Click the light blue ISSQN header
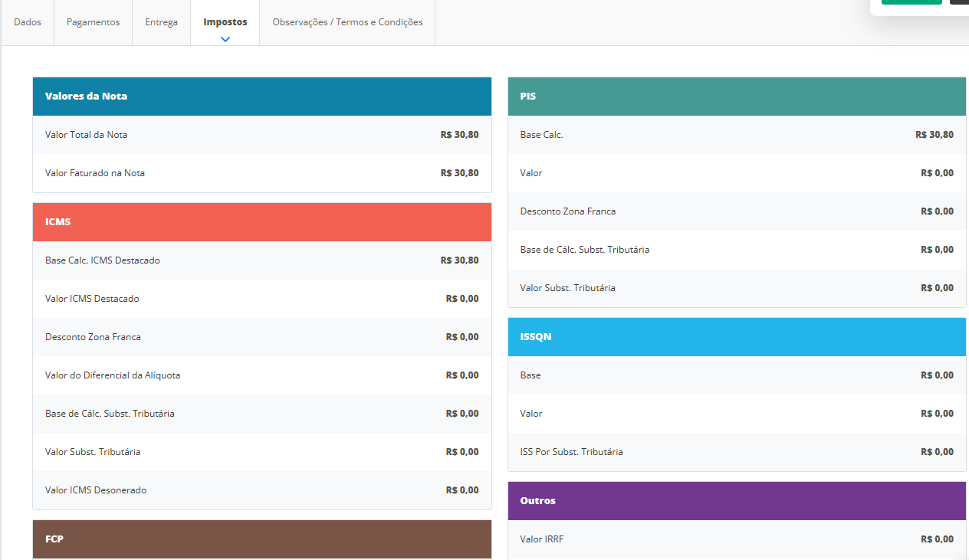Image resolution: width=969 pixels, height=560 pixels. pyautogui.click(x=736, y=337)
